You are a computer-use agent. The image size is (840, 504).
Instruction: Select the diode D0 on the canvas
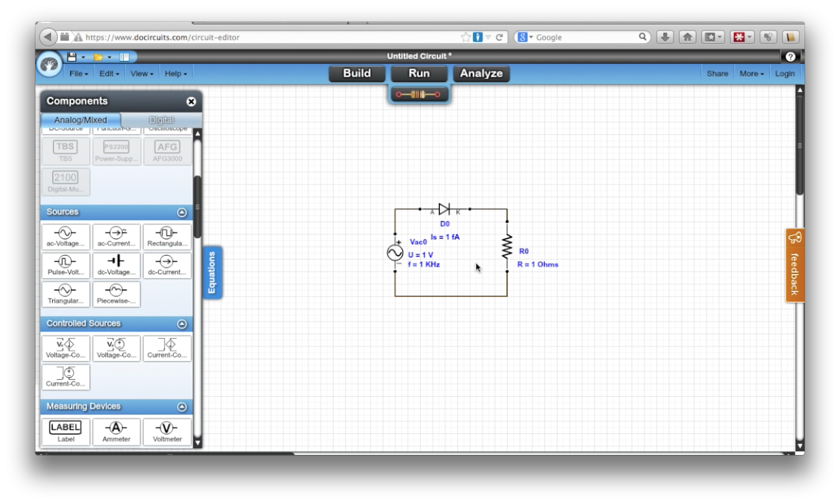pyautogui.click(x=444, y=209)
